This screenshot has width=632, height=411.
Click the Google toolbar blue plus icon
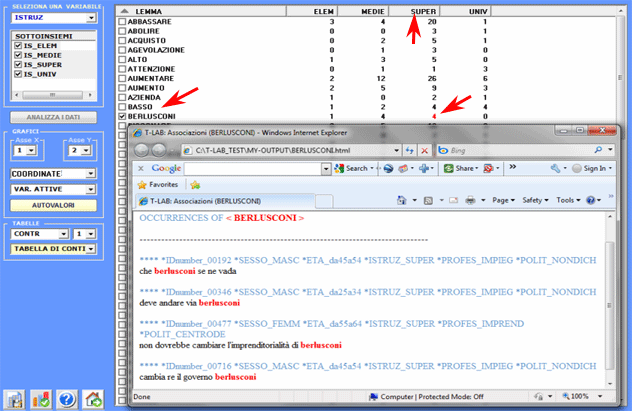click(x=423, y=168)
